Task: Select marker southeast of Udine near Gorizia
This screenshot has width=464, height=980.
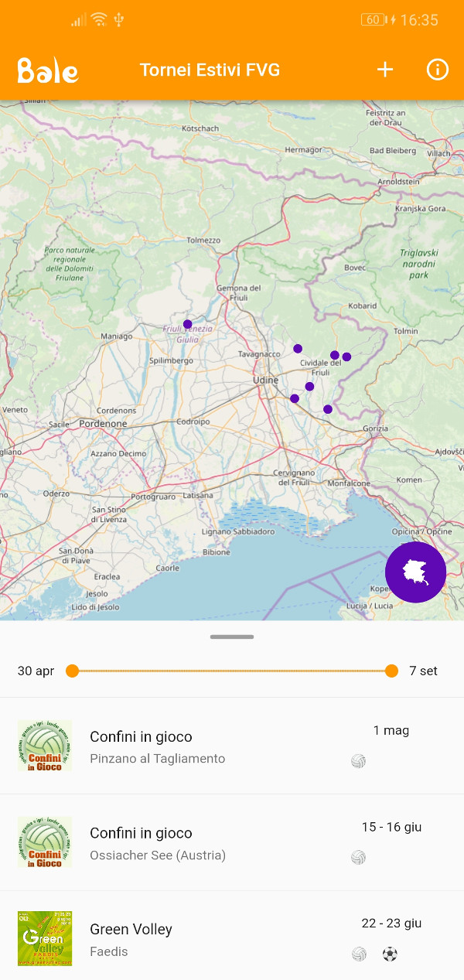Action: [x=328, y=409]
